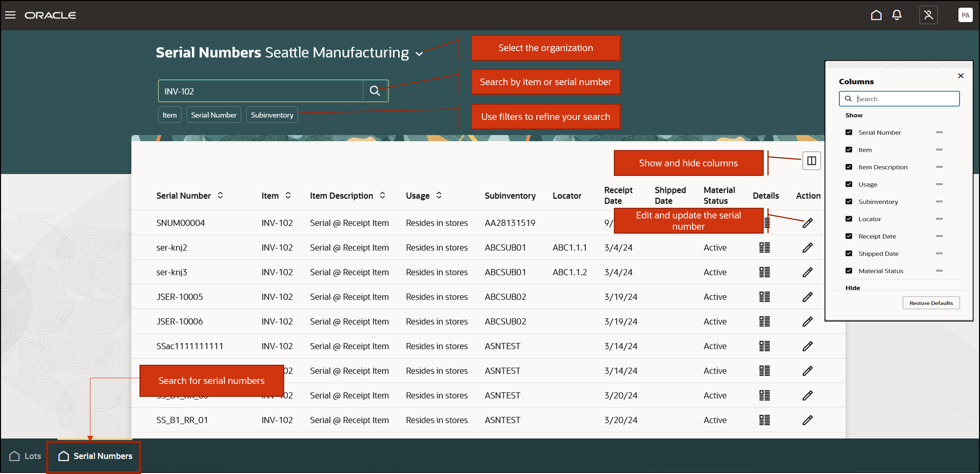Expand the Seattle Manufacturing organization dropdown

click(419, 54)
